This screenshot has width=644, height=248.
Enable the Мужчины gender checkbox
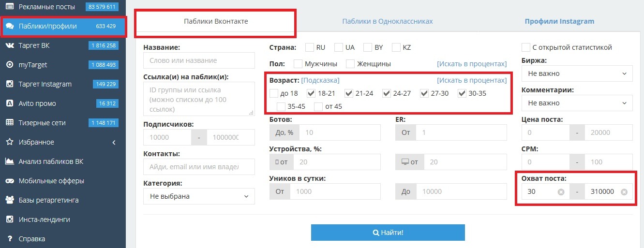[298, 64]
